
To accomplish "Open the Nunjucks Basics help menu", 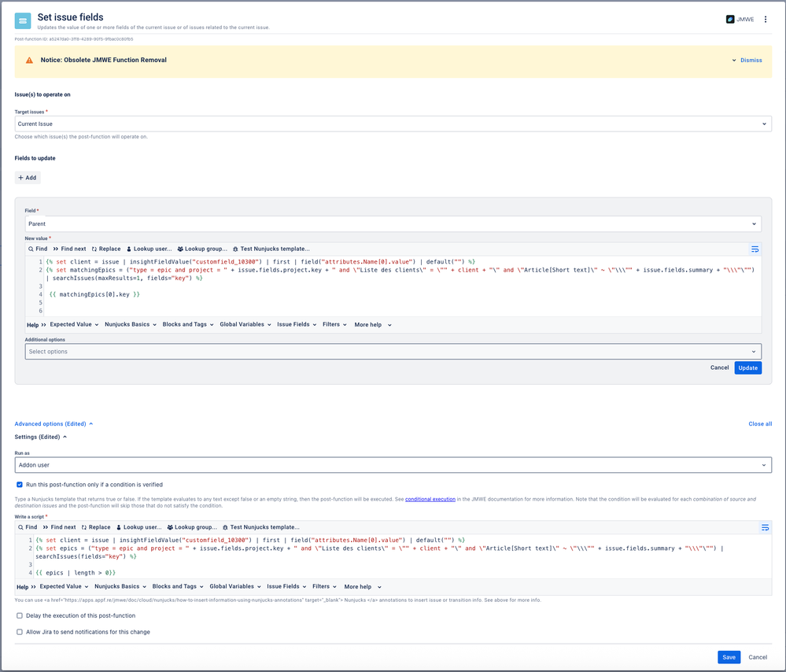I will [x=131, y=324].
